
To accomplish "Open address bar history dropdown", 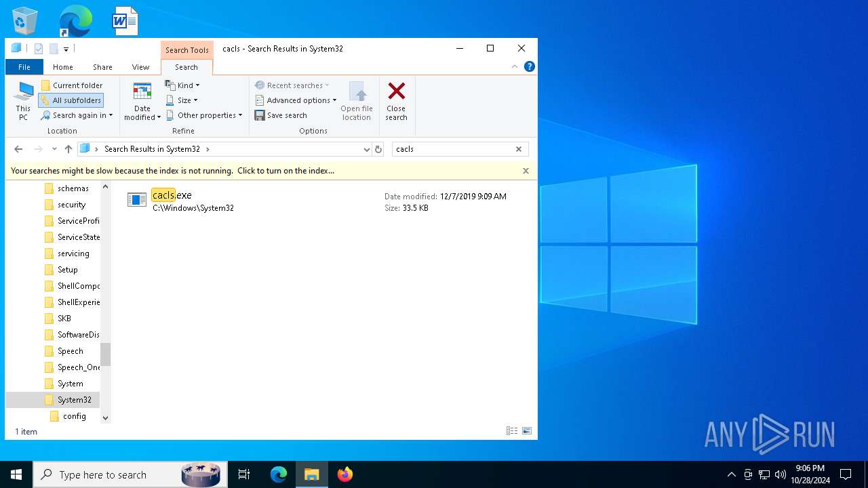I will click(367, 149).
